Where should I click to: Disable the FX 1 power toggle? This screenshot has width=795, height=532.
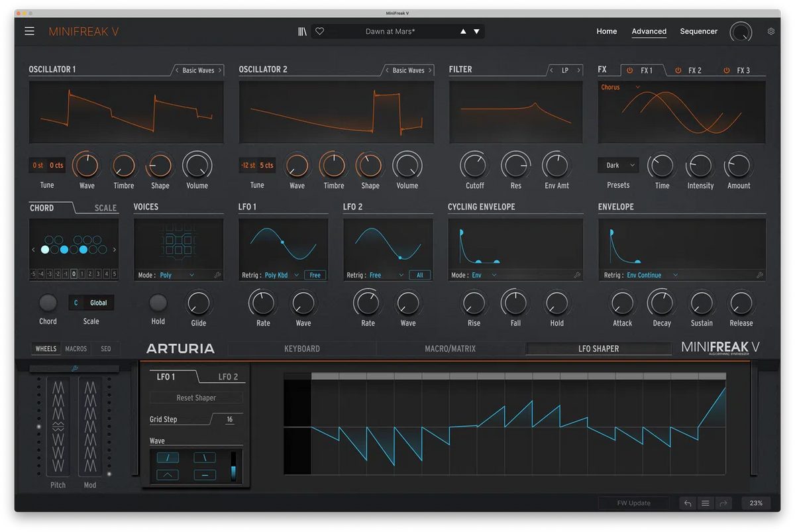628,70
